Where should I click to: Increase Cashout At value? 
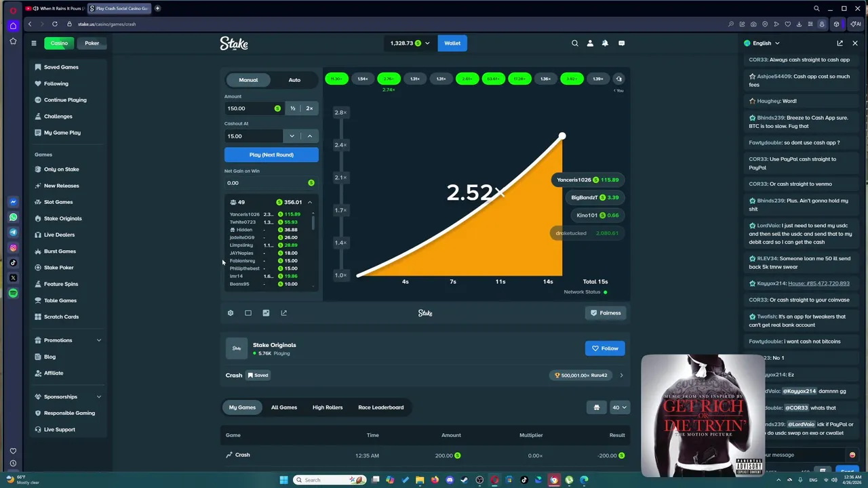310,136
